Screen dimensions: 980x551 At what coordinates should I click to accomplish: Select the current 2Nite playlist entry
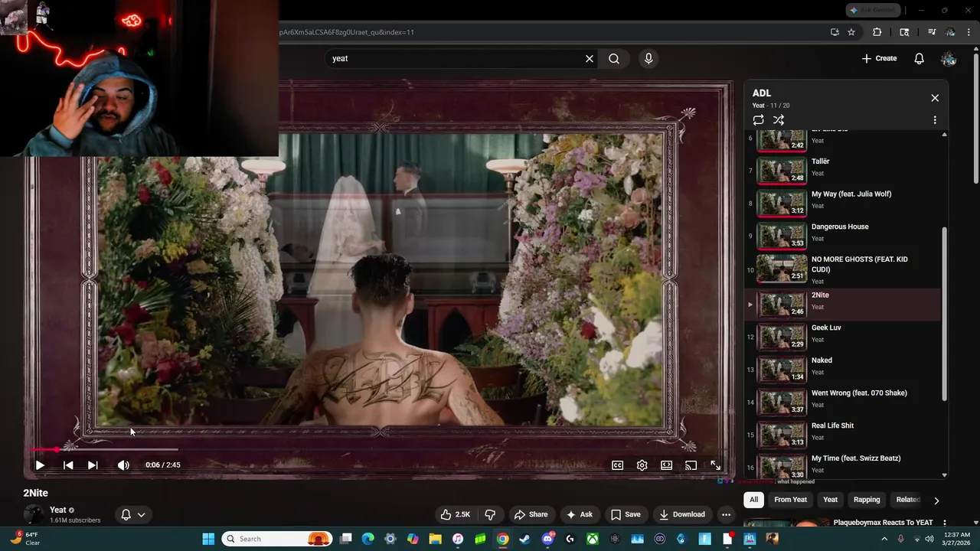(x=842, y=304)
